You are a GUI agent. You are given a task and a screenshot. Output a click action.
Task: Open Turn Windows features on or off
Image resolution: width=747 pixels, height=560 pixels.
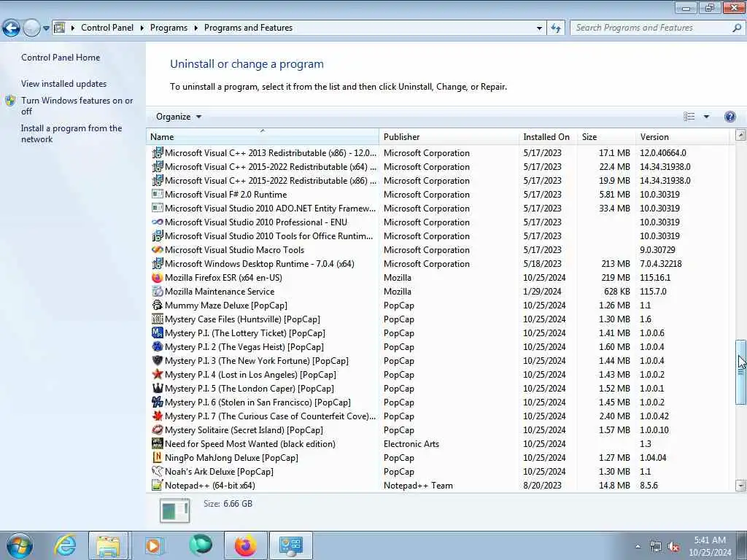77,106
